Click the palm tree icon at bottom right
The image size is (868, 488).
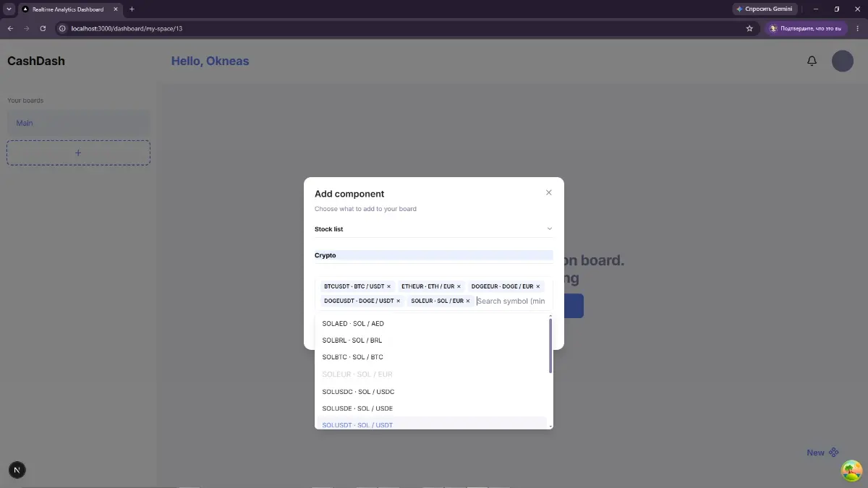click(x=851, y=471)
